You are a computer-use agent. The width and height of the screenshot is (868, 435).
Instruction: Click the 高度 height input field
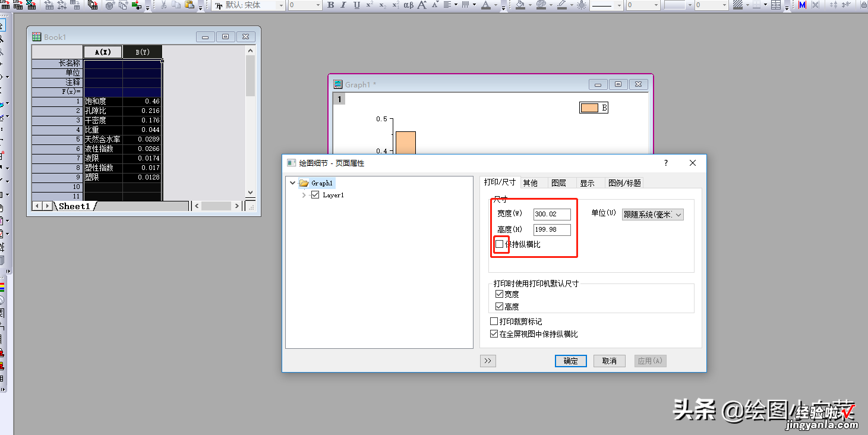pos(552,229)
